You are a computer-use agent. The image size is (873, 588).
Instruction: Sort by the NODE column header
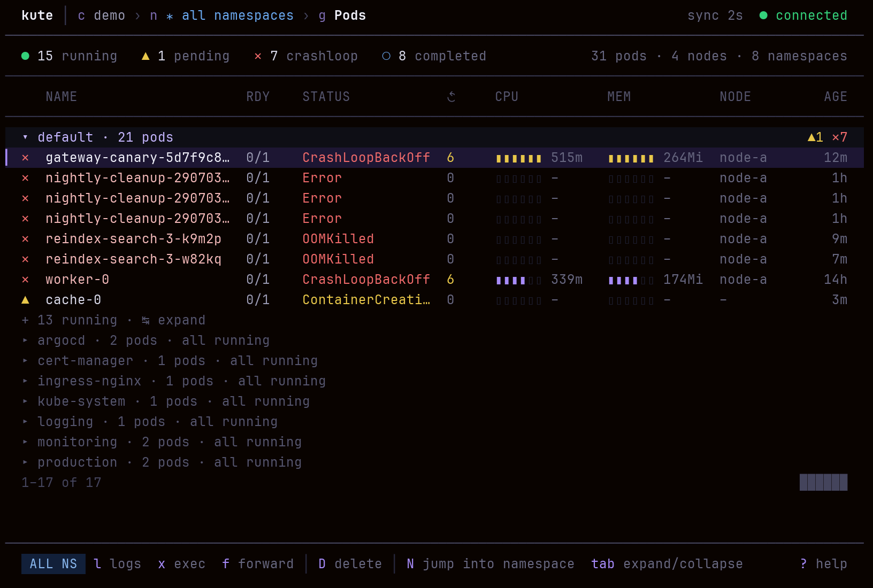pyautogui.click(x=736, y=97)
